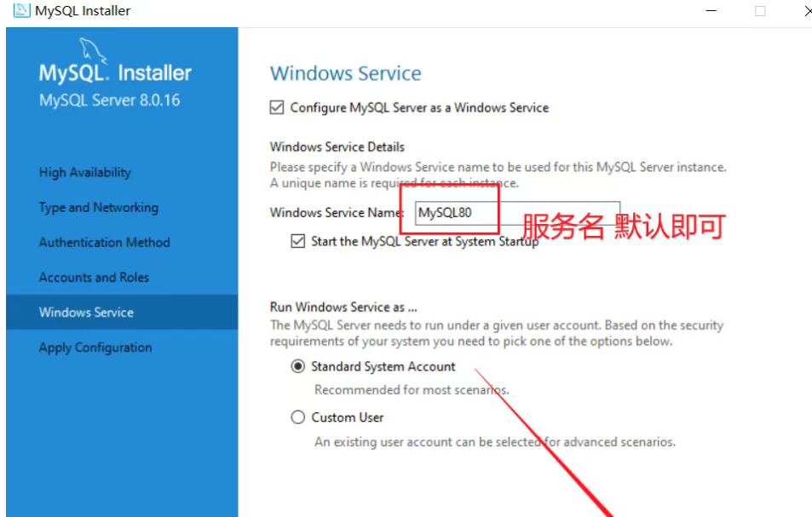Screen dimensions: 812x517
Task: Focus the Windows Service Name field containing MySQL80
Action: point(517,213)
